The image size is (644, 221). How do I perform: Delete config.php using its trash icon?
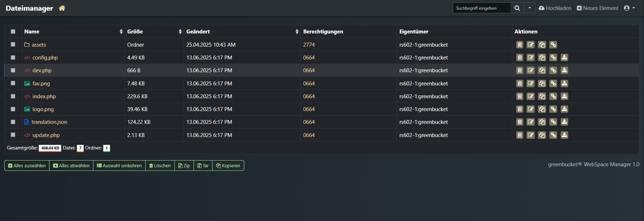[520, 58]
